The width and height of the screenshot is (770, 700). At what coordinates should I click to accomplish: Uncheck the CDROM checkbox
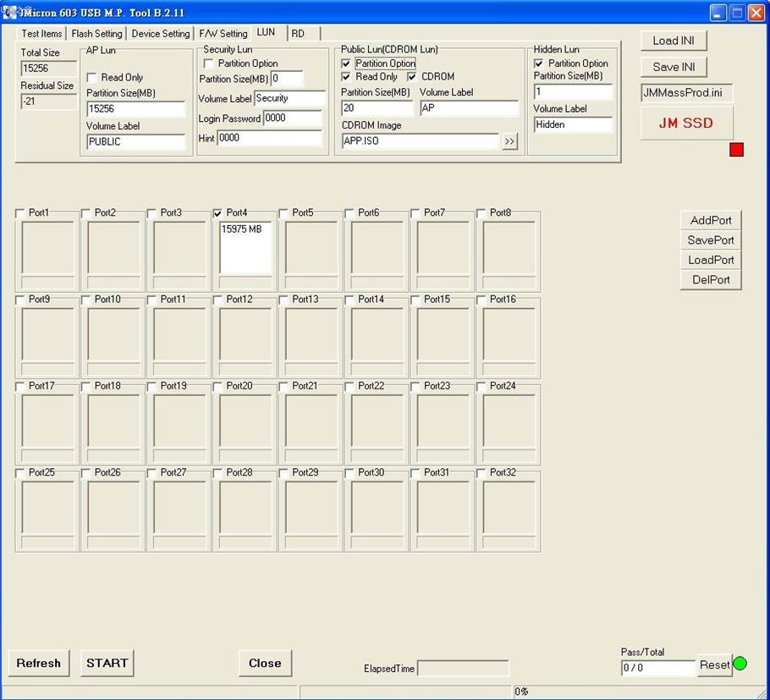click(x=412, y=76)
